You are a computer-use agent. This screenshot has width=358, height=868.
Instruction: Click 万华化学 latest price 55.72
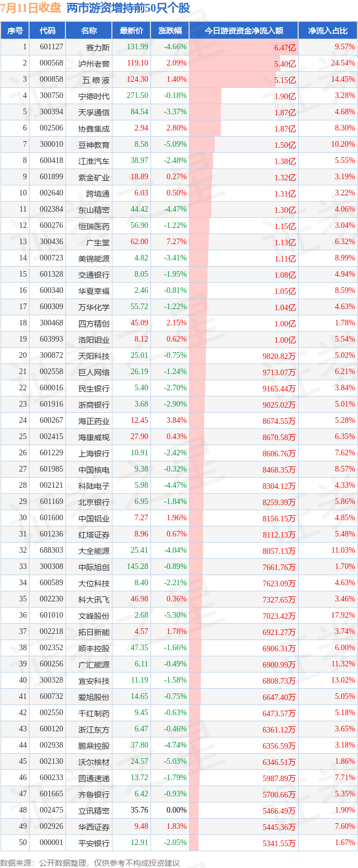click(139, 307)
